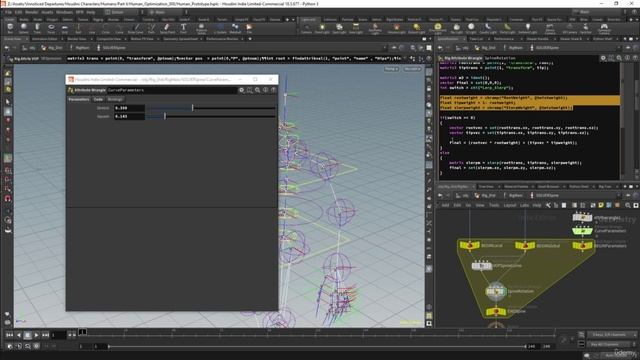Open the network editor Layout menu
640x360 pixels.
point(509,205)
